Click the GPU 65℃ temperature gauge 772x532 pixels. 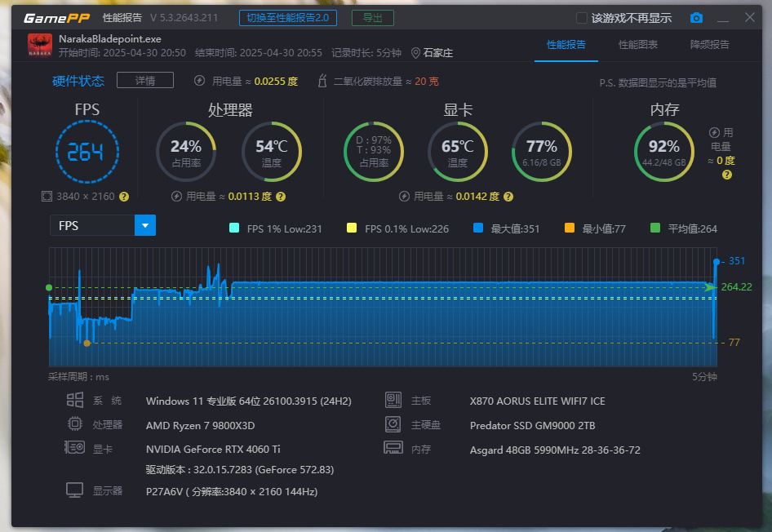457,152
